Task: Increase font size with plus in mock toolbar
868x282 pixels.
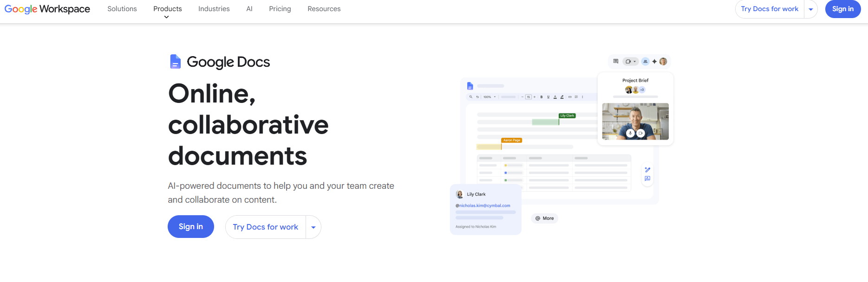Action: pos(535,97)
